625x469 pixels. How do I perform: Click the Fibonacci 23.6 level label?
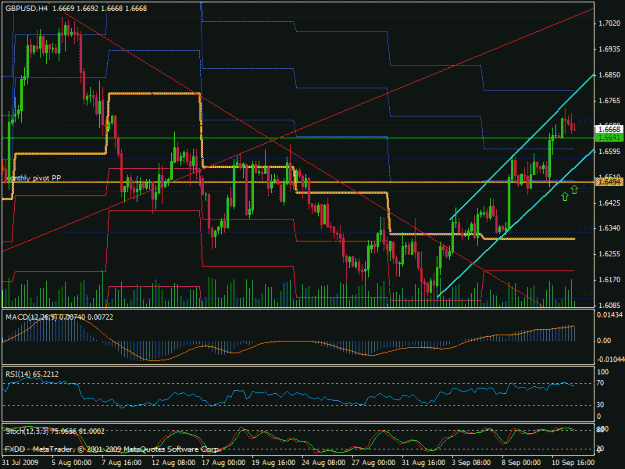[586, 228]
